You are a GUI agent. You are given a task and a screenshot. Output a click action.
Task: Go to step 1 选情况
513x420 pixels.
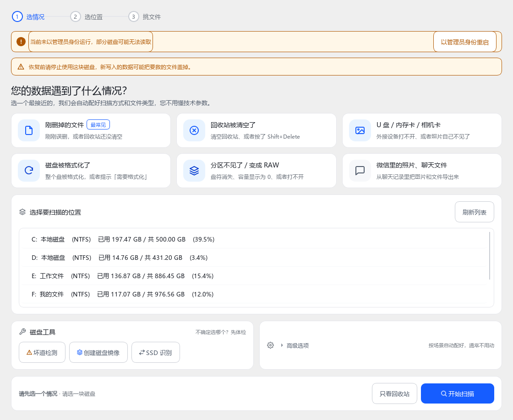point(28,16)
